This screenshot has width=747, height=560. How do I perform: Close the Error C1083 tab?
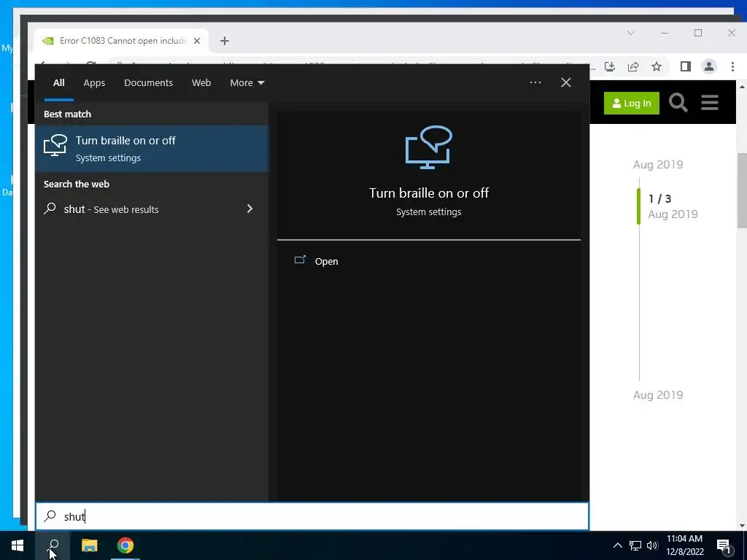click(197, 41)
